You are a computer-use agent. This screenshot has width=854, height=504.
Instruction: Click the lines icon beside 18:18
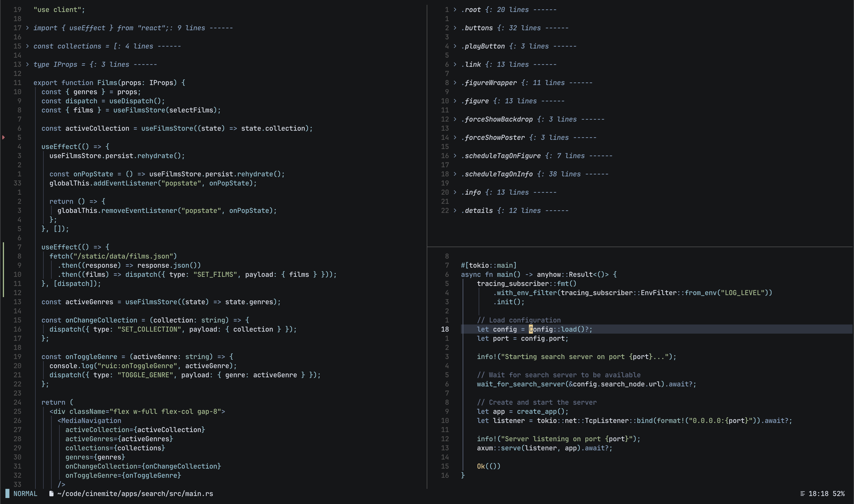(802, 493)
